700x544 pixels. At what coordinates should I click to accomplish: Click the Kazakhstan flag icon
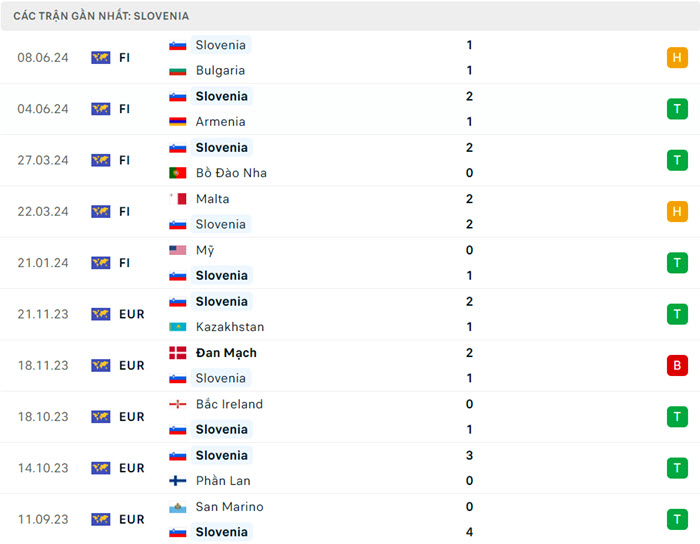(178, 327)
